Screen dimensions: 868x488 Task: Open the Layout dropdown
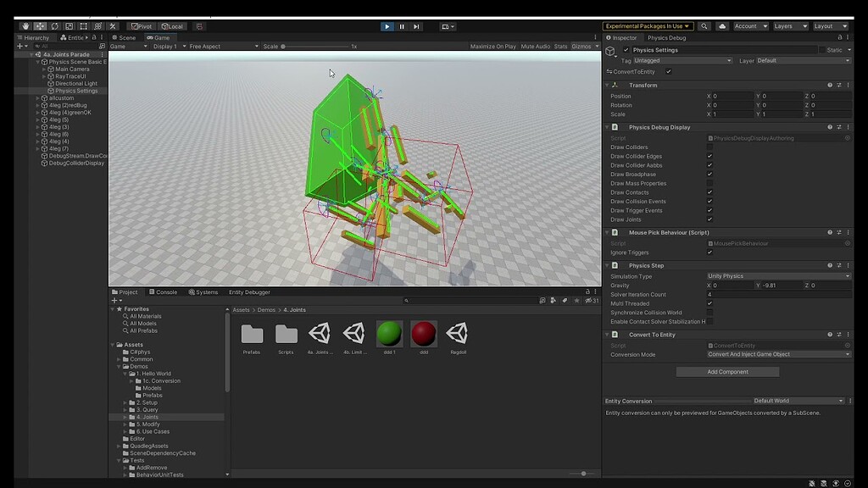pyautogui.click(x=829, y=25)
